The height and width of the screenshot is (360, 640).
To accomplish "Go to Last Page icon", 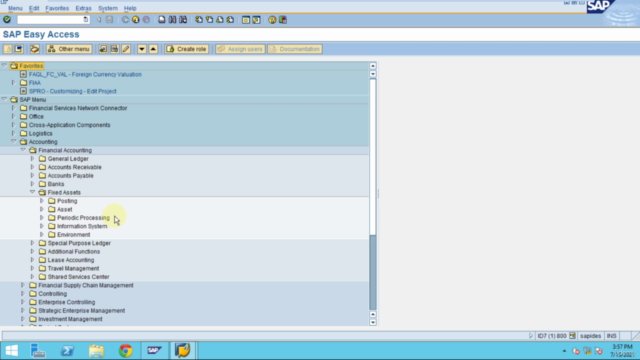I will (x=230, y=20).
